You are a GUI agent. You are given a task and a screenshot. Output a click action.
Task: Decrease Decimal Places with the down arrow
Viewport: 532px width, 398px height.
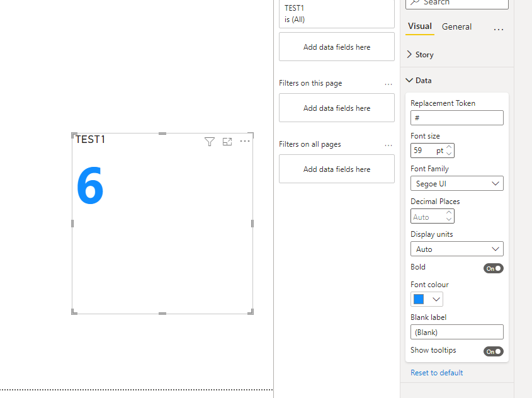click(x=449, y=219)
